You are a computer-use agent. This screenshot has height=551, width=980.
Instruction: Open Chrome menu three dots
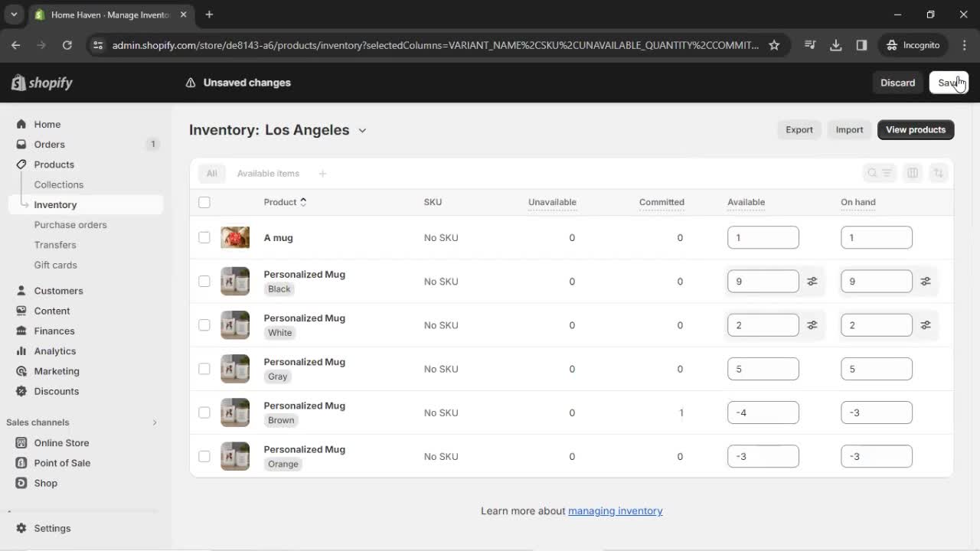(963, 45)
